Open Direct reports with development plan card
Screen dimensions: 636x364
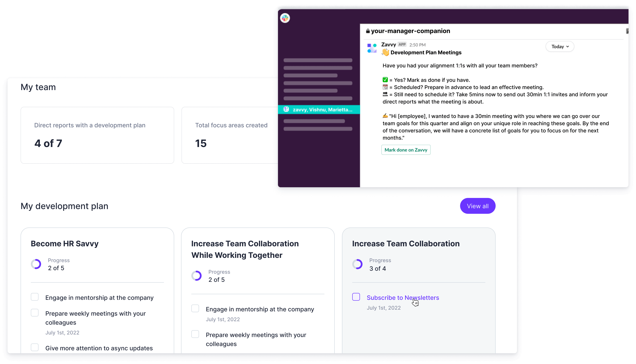pyautogui.click(x=97, y=135)
